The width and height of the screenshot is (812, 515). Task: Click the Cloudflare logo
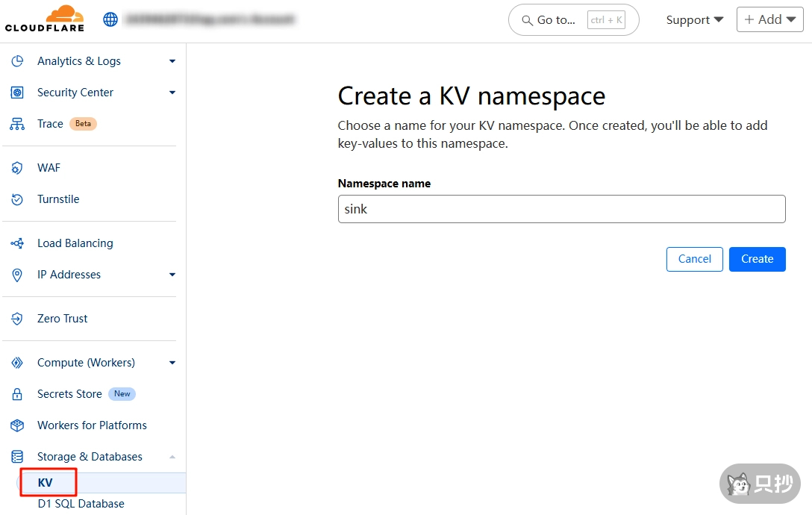(x=45, y=19)
